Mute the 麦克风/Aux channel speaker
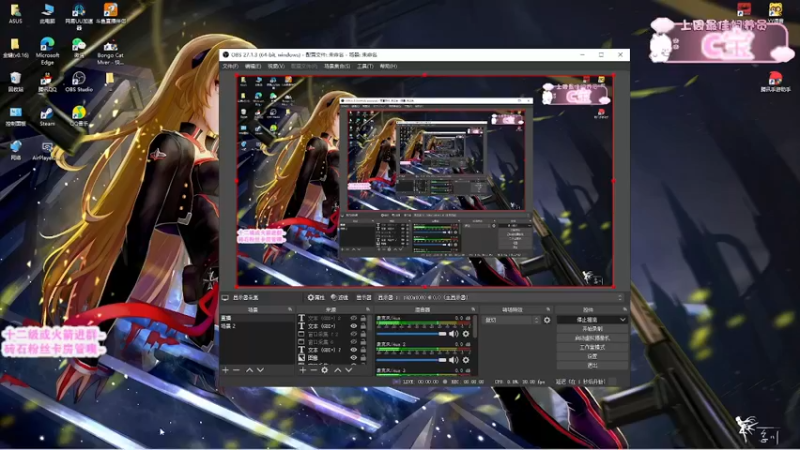The image size is (800, 450). click(453, 334)
